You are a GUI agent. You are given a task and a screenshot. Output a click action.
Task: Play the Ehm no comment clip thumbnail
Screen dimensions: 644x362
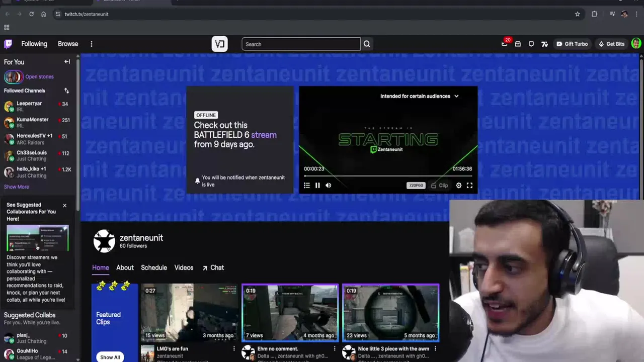pos(290,313)
